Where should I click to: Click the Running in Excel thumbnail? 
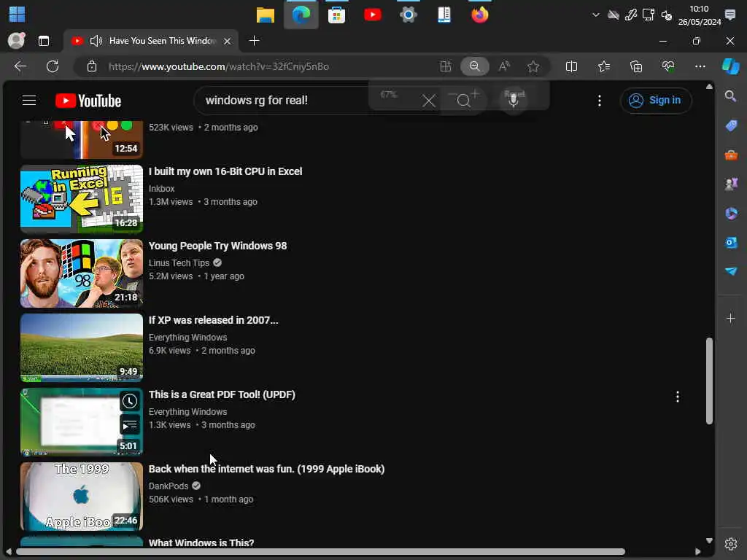tap(82, 199)
